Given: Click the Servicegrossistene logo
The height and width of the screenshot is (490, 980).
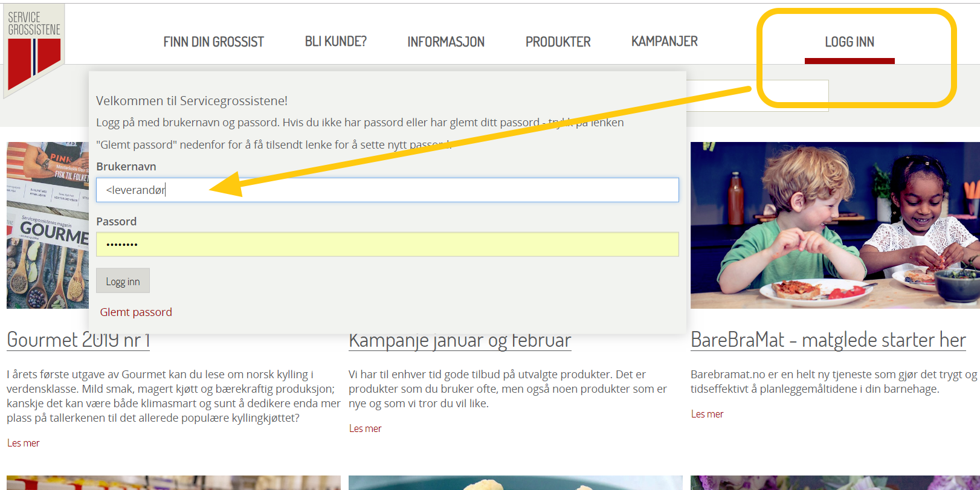Looking at the screenshot, I should (x=34, y=50).
